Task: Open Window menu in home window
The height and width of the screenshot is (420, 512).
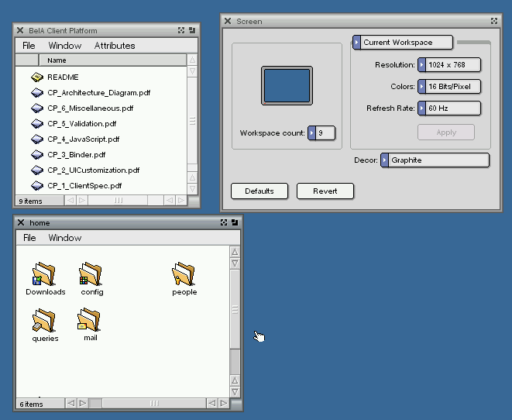Action: pos(65,238)
